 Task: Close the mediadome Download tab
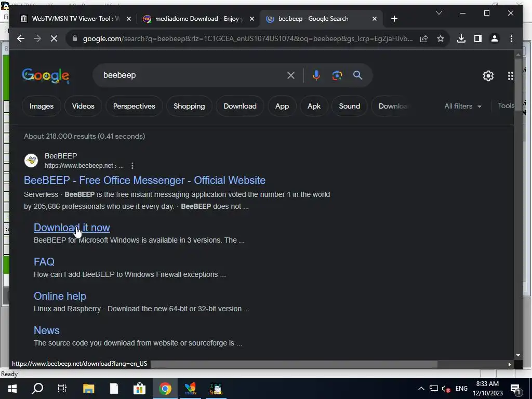[252, 19]
